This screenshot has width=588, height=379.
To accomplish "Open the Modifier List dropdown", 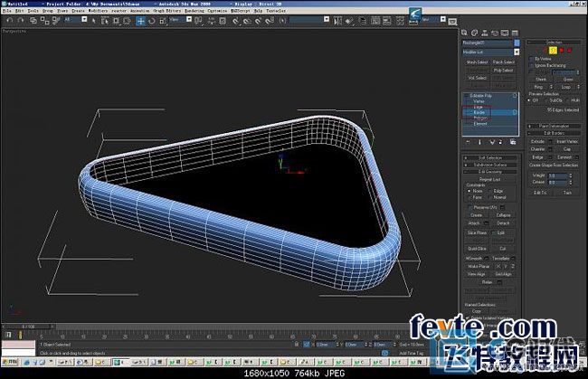I will 517,52.
